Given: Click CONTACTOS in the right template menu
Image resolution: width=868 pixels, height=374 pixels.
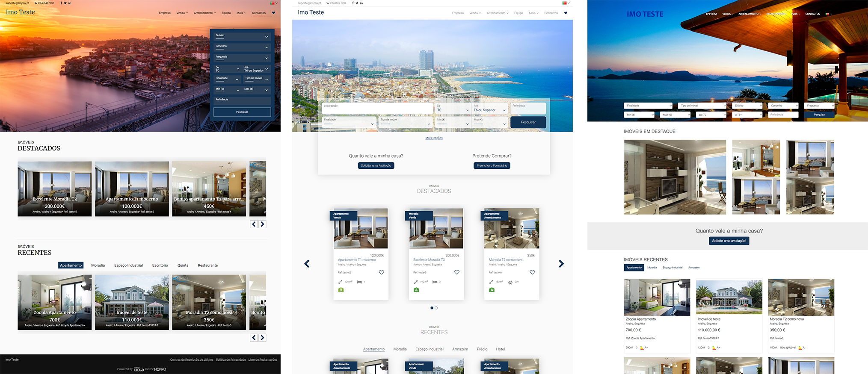Looking at the screenshot, I should click(x=812, y=14).
